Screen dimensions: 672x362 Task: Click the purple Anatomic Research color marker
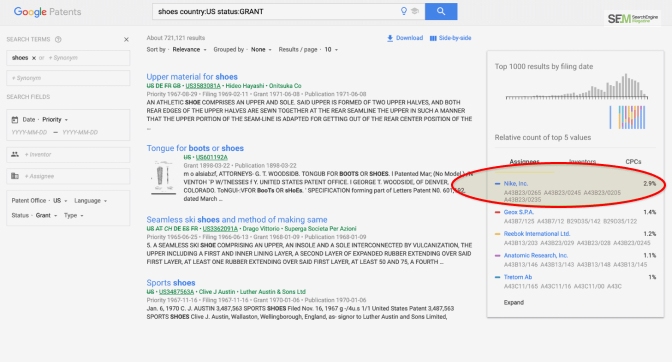[497, 255]
